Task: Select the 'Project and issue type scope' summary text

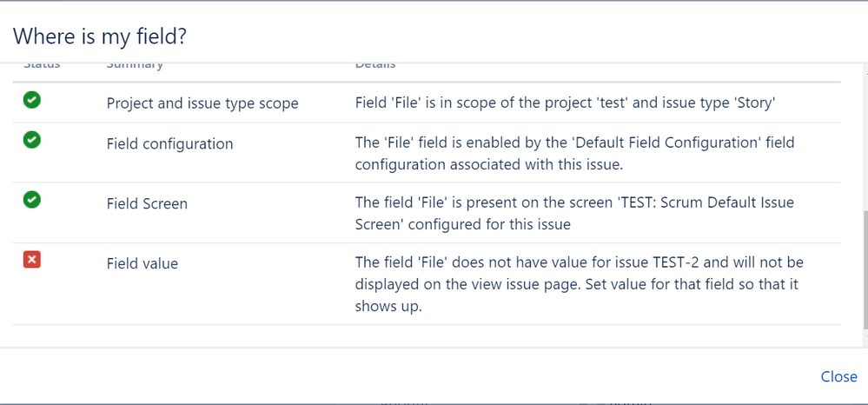Action: [x=202, y=103]
